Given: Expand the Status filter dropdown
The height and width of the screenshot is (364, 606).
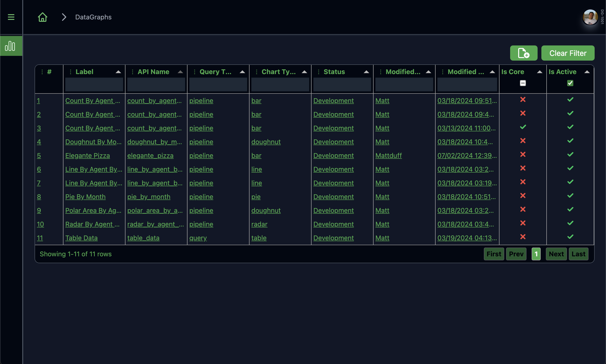Looking at the screenshot, I should 342,83.
